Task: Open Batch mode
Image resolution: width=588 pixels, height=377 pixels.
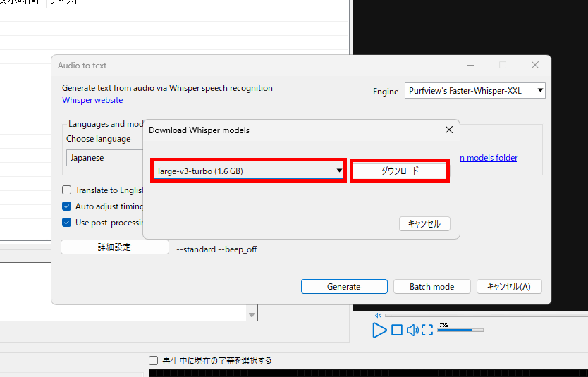Action: click(432, 287)
